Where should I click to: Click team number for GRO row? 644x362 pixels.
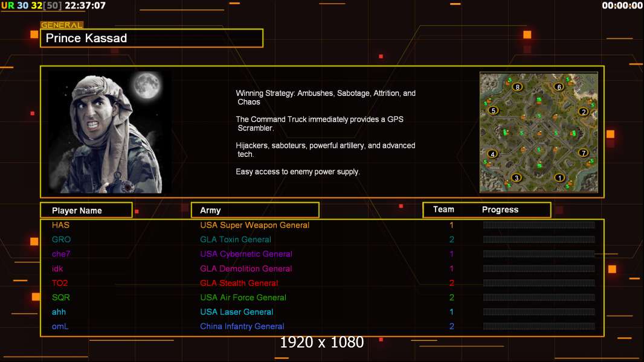(x=451, y=240)
